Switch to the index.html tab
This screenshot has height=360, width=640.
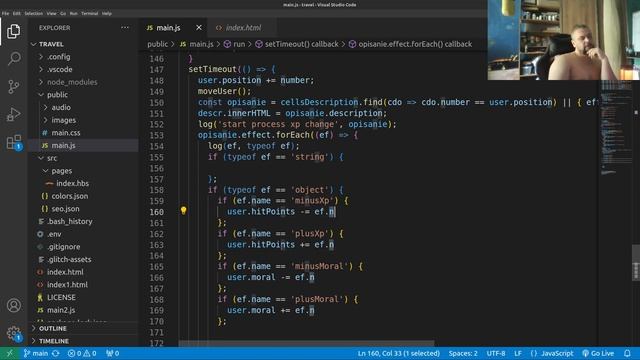click(243, 28)
